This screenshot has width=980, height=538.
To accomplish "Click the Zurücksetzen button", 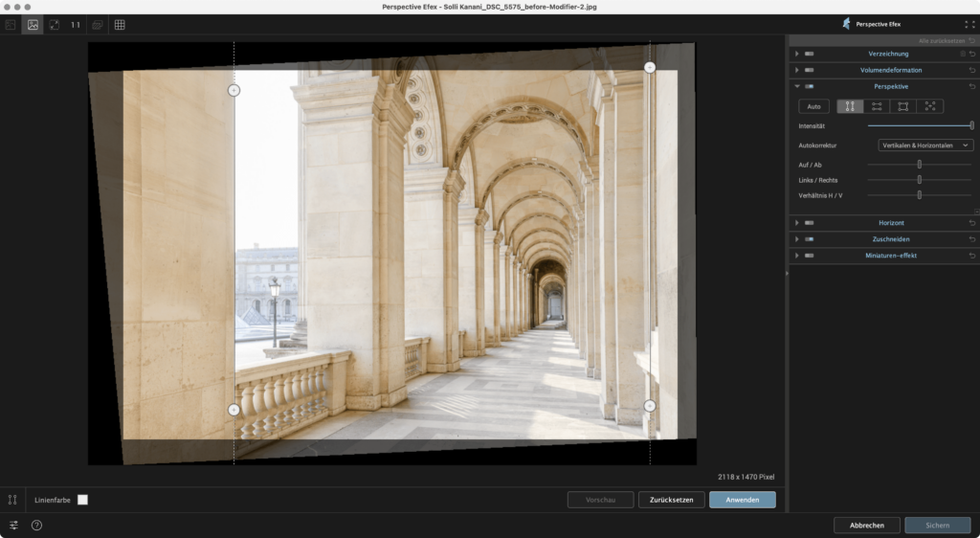I will (x=671, y=500).
